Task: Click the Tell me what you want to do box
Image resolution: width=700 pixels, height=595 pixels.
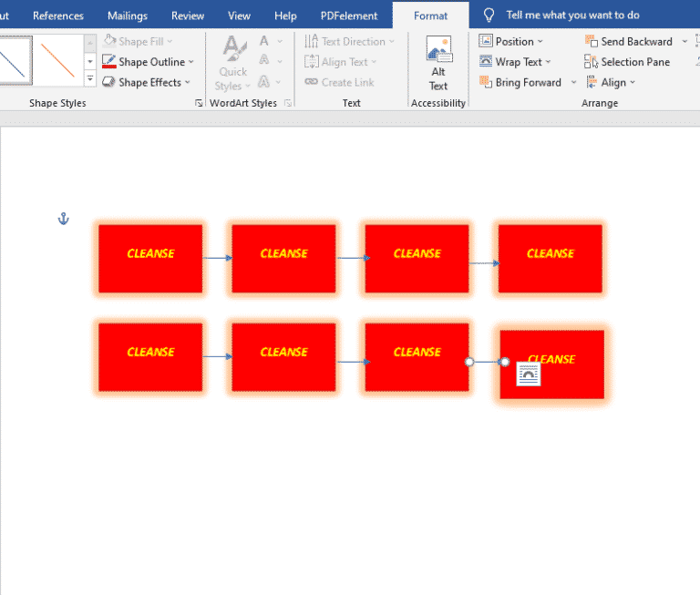Action: coord(572,15)
